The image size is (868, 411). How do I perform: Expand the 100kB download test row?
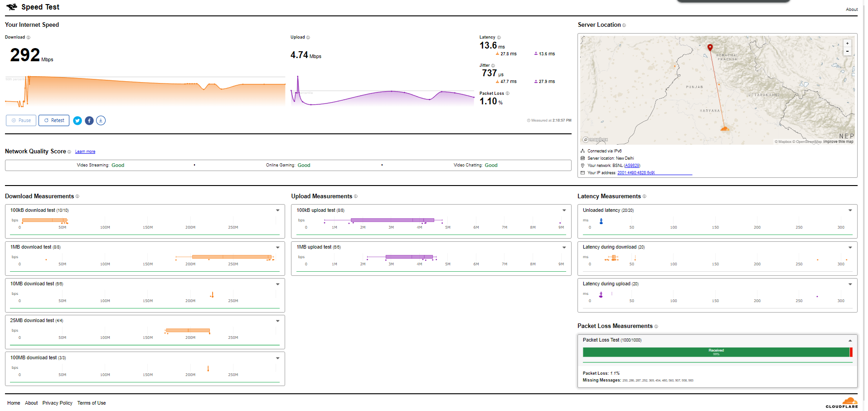pyautogui.click(x=277, y=210)
